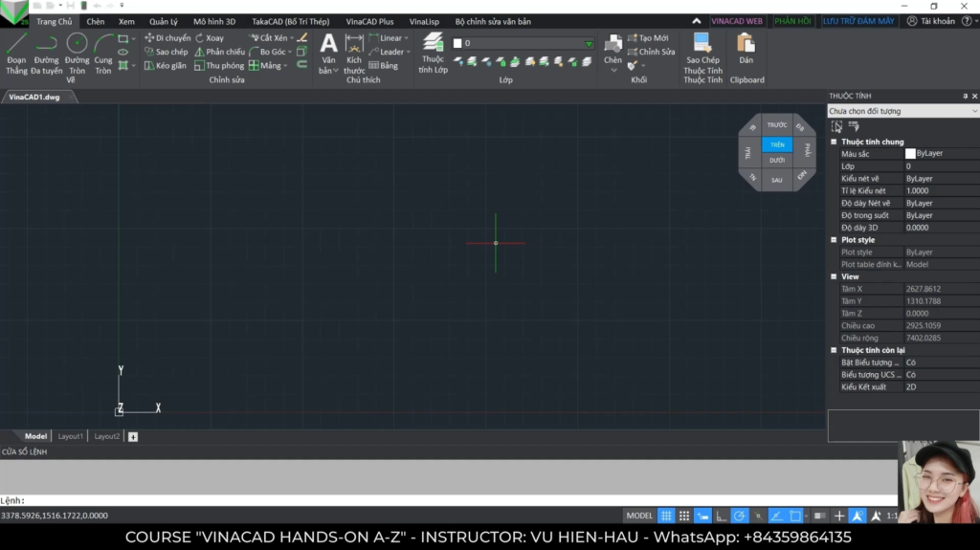
Task: Open the Mô hình 3D ribbon tab
Action: point(214,21)
